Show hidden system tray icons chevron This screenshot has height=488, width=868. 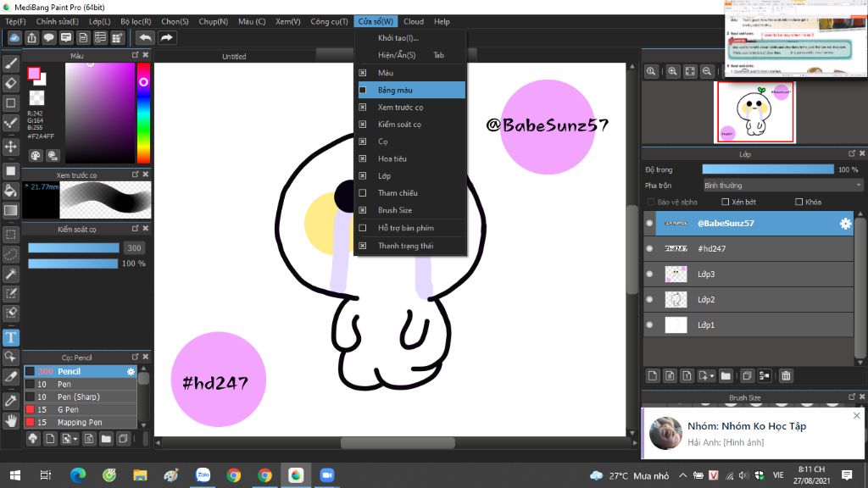tap(682, 475)
